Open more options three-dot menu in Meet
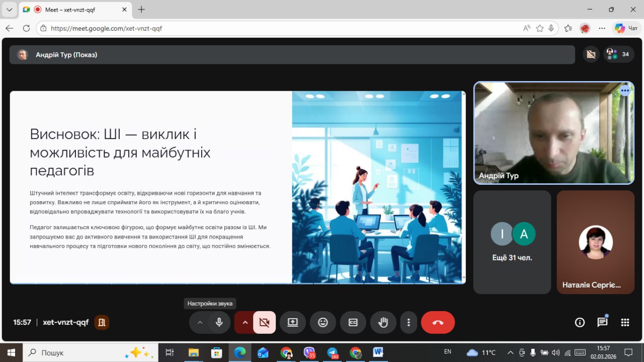644x362 pixels. pyautogui.click(x=409, y=323)
